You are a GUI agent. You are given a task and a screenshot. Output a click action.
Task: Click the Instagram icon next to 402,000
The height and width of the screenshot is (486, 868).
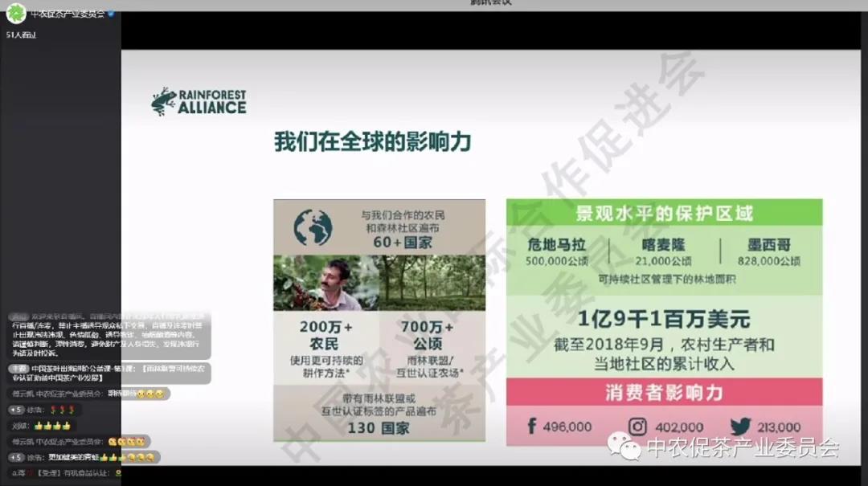pyautogui.click(x=637, y=427)
